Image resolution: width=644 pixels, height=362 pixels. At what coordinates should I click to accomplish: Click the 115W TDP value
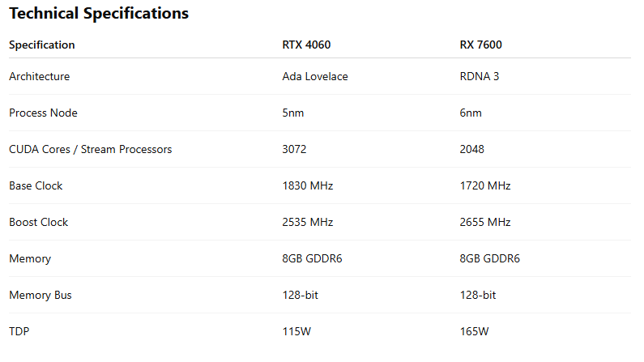pyautogui.click(x=296, y=331)
